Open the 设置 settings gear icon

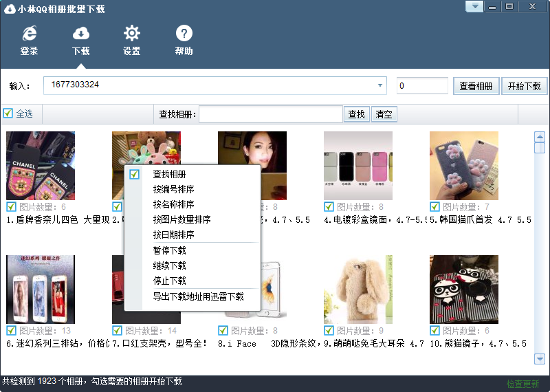[132, 40]
